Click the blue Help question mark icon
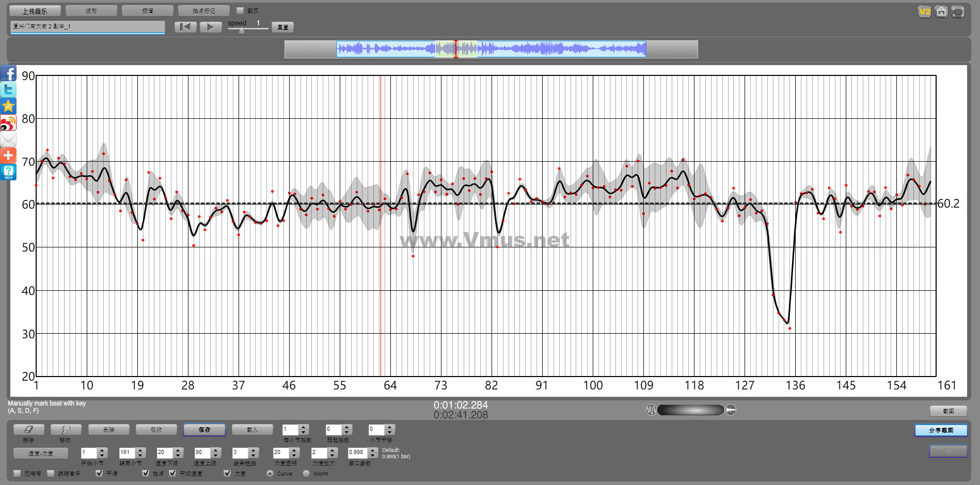 8,172
